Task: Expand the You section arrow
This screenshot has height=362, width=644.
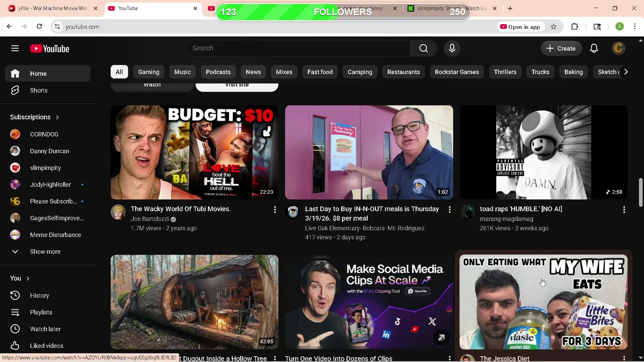Action: pos(28,279)
